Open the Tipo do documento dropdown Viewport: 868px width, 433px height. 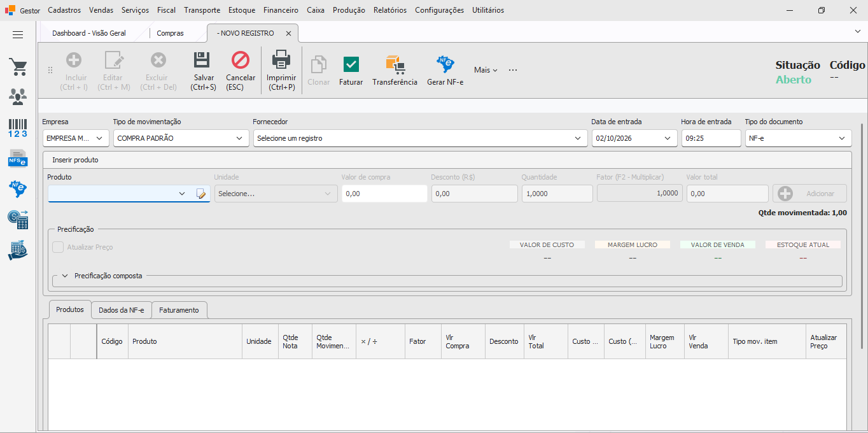[798, 138]
